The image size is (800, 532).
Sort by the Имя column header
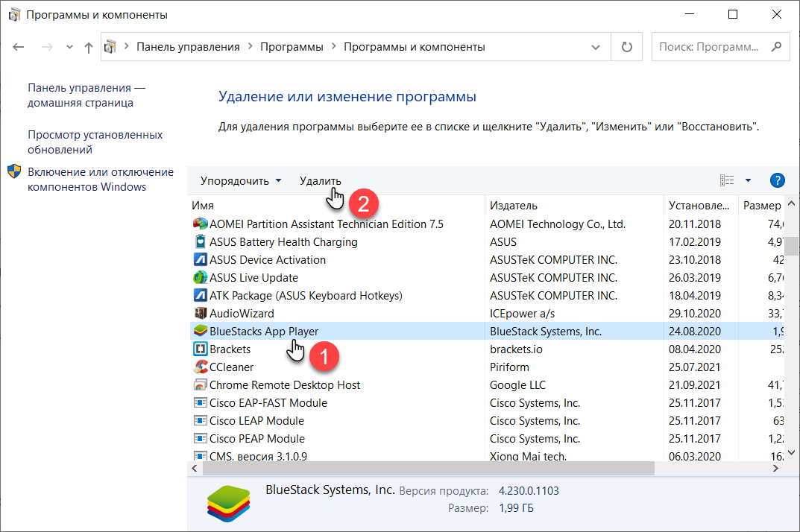point(337,206)
